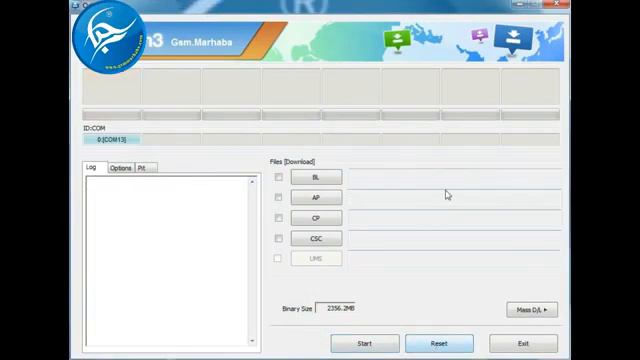The height and width of the screenshot is (360, 640).
Task: Switch to the Log tab
Action: pyautogui.click(x=95, y=167)
